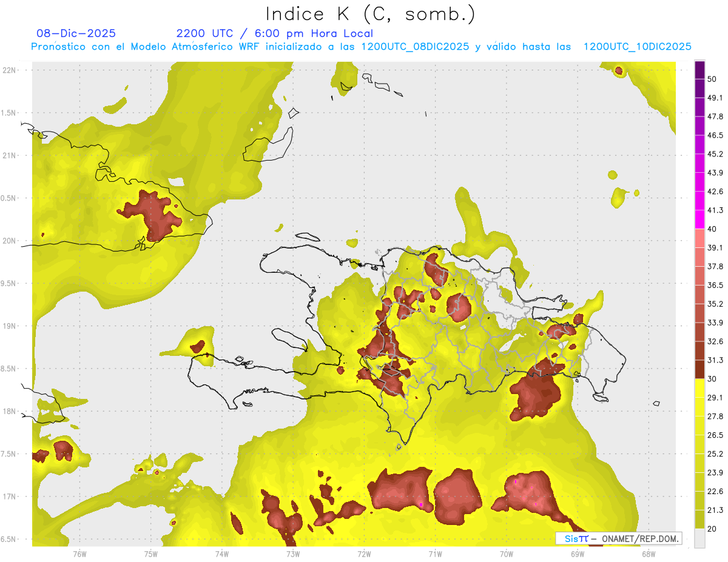Click the '23.9' colorbar value

click(x=715, y=473)
